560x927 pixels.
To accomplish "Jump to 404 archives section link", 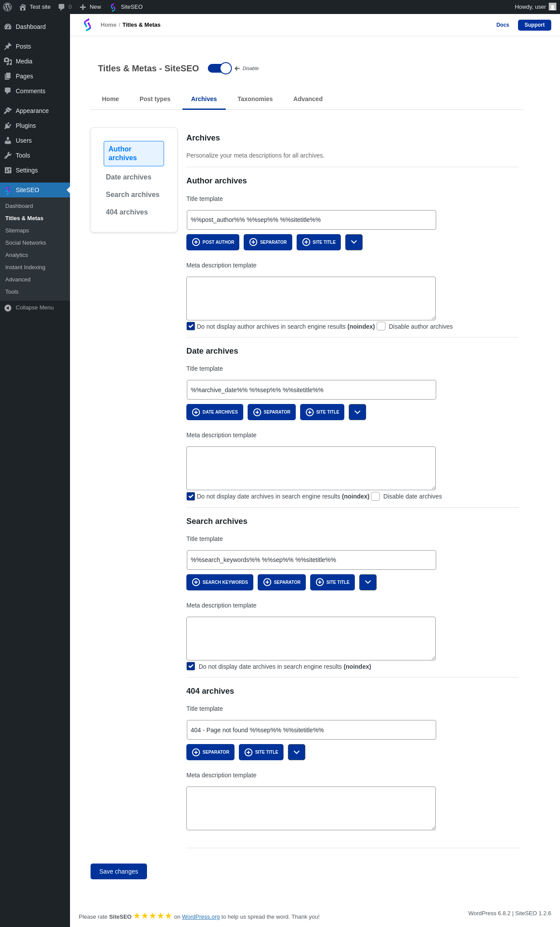I will click(x=127, y=212).
